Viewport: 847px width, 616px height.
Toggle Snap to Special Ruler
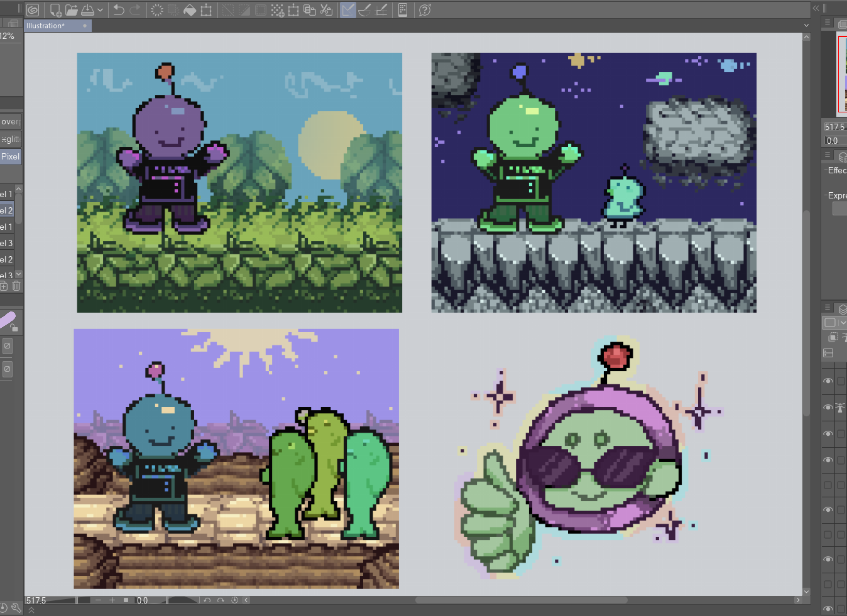(x=364, y=10)
